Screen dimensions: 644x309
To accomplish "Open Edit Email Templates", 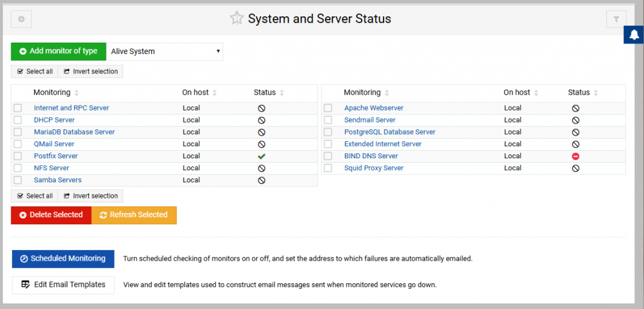I will pyautogui.click(x=63, y=285).
